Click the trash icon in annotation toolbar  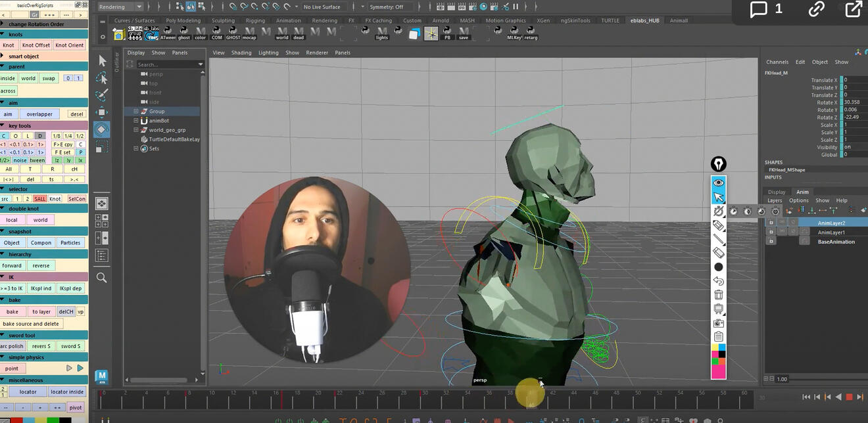(718, 295)
